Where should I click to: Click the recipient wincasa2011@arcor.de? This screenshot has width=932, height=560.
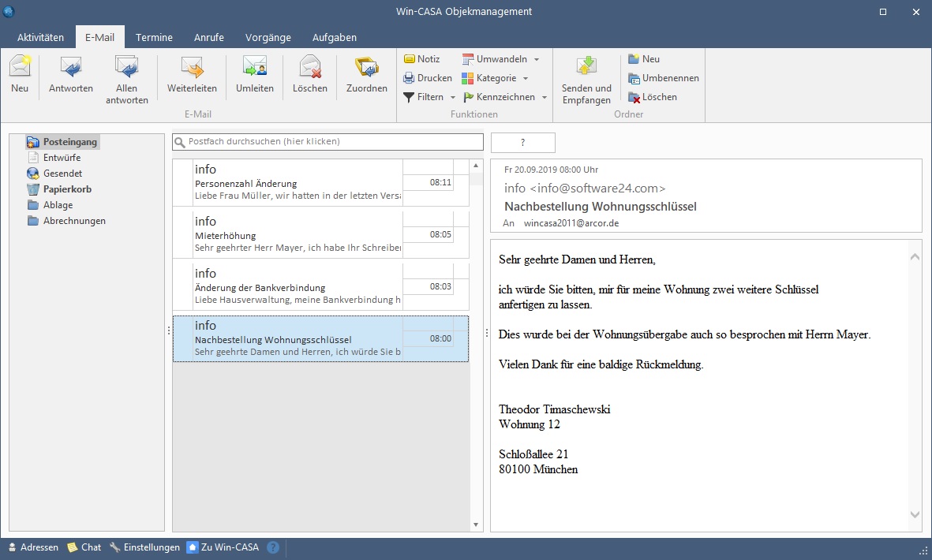pyautogui.click(x=571, y=223)
